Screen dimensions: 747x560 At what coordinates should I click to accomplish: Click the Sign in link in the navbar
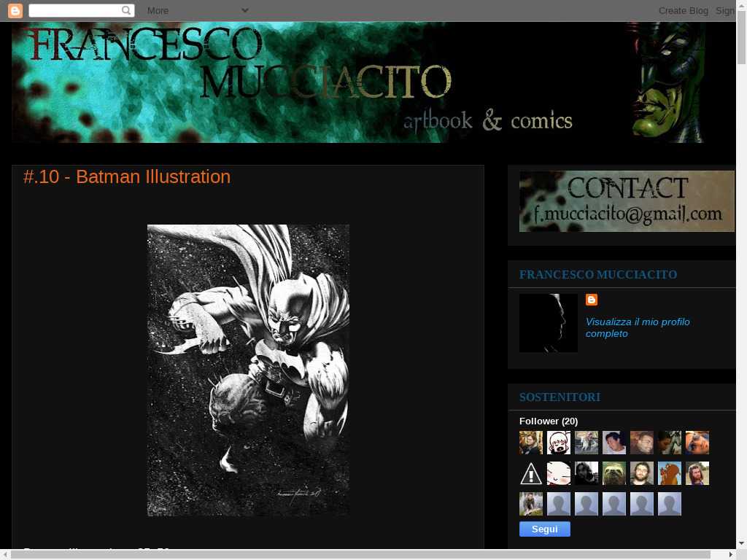coord(725,10)
